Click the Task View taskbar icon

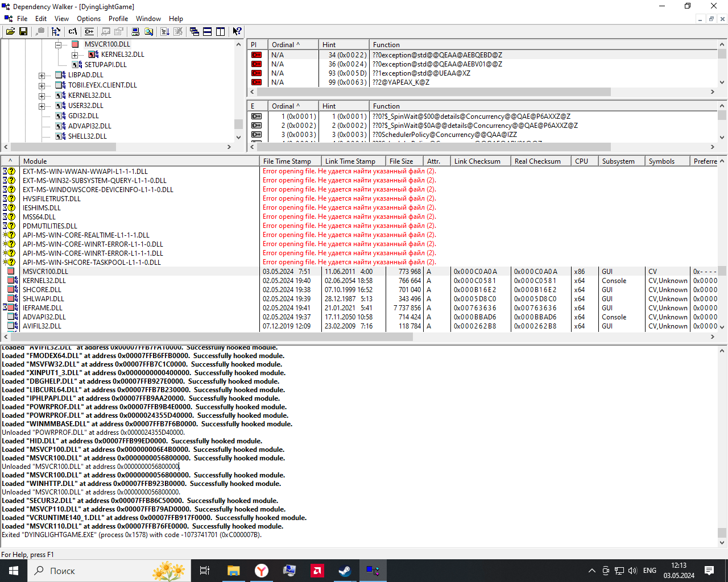point(205,571)
